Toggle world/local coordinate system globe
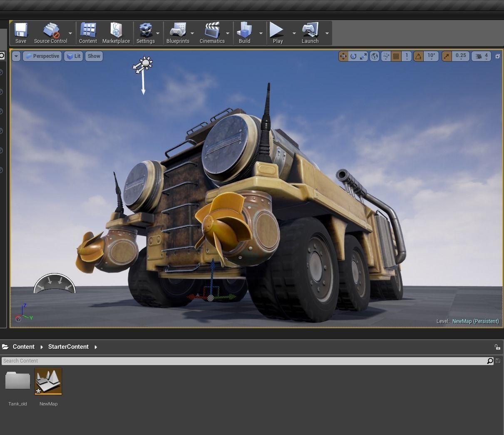Screen dimensions: 504x435 point(375,56)
